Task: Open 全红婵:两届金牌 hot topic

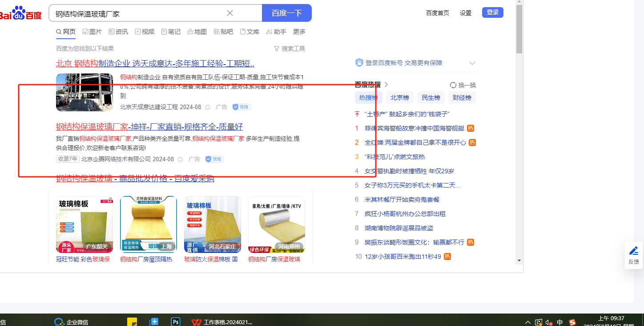Action: click(x=415, y=143)
